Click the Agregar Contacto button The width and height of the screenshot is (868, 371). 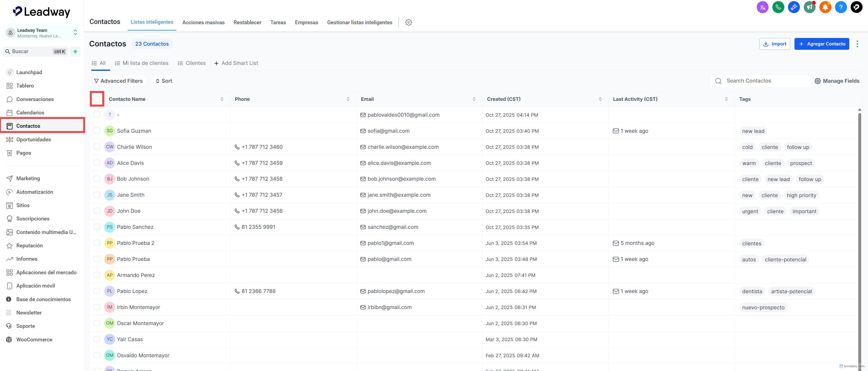coord(821,44)
